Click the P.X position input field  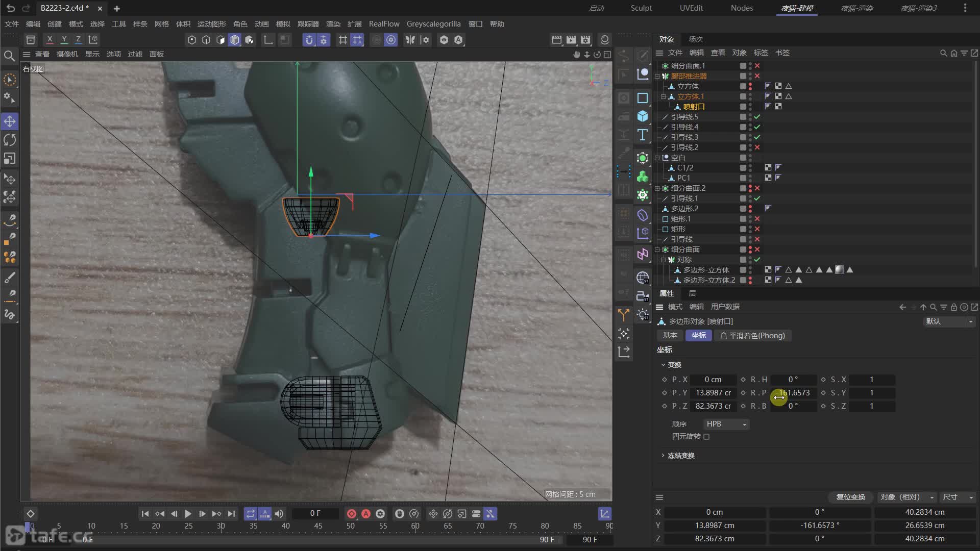(713, 380)
